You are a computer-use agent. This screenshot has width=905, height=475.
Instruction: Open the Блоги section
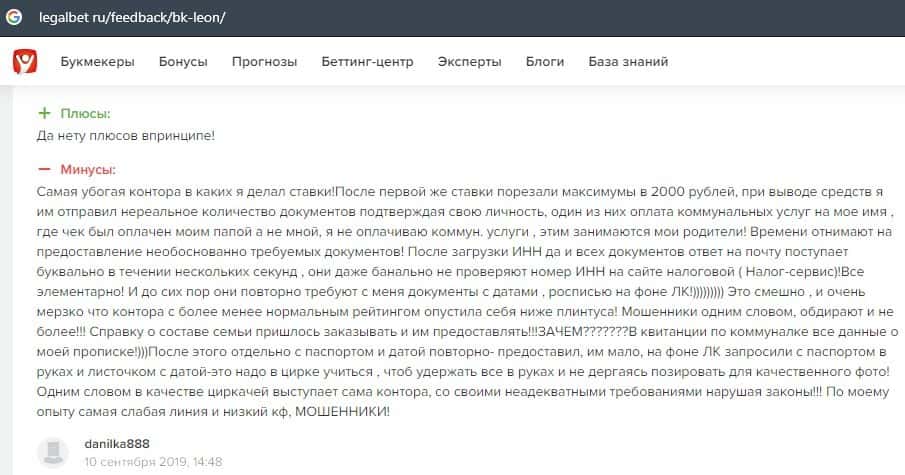545,62
